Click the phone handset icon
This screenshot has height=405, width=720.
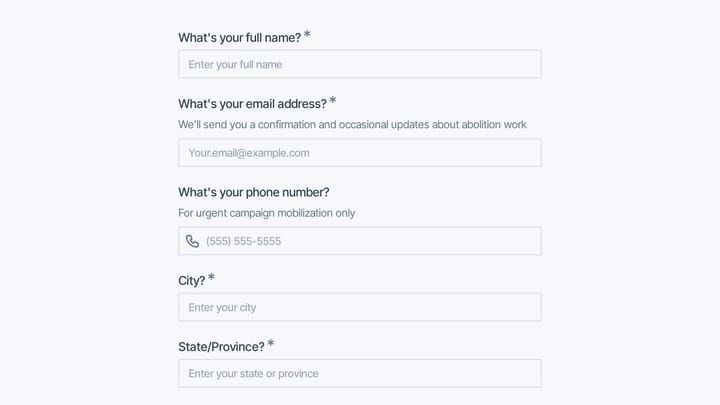click(x=192, y=241)
